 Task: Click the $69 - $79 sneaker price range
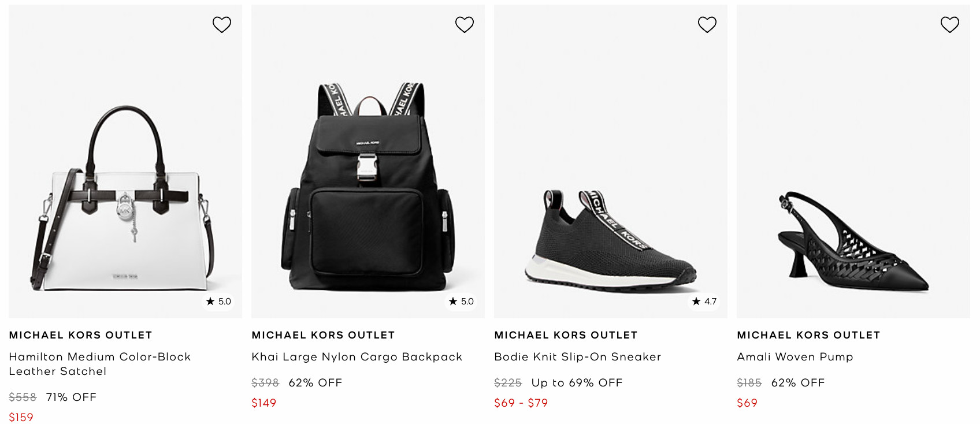click(x=521, y=403)
